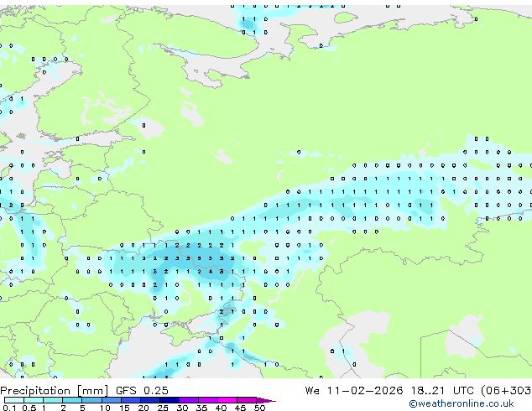Choose the 35–40 mm purple legend swatch

pos(208,400)
